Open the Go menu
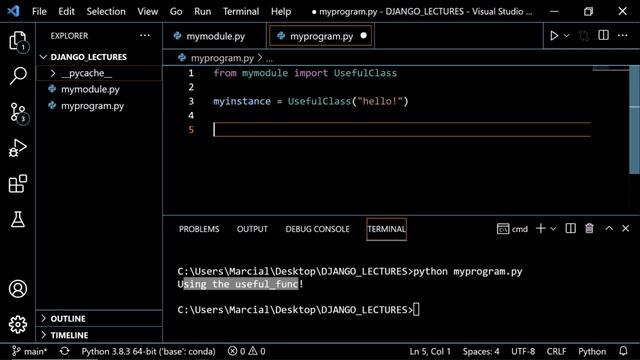Image resolution: width=640 pixels, height=360 pixels. 176,11
